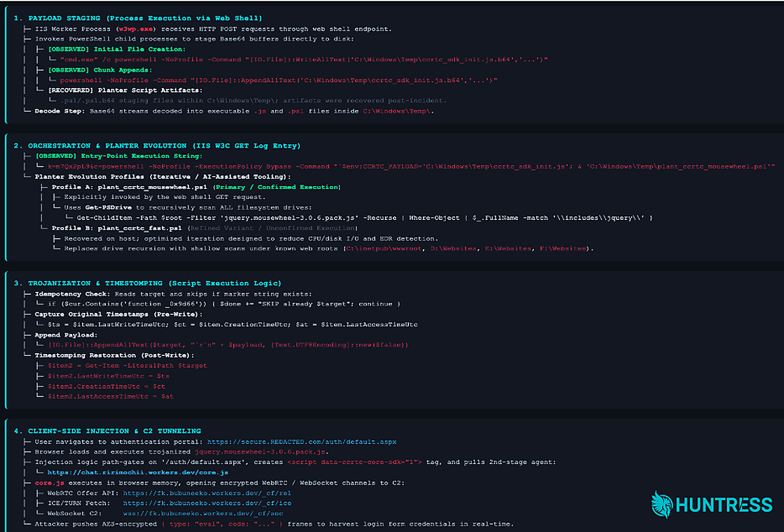Click the 'Append Payload:' label
Viewport: 784px width, 532px height.
[x=66, y=335]
